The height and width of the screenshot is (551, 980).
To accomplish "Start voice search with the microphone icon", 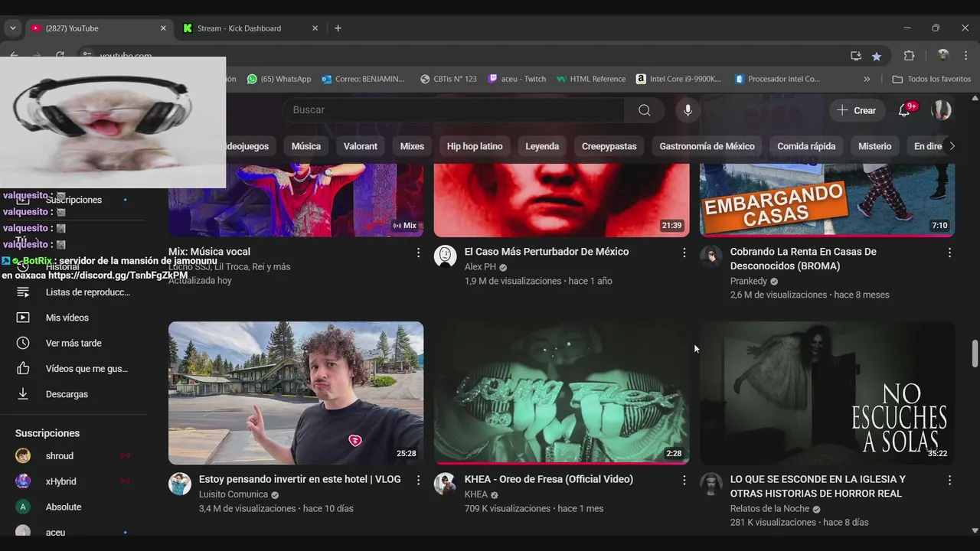I will click(688, 110).
